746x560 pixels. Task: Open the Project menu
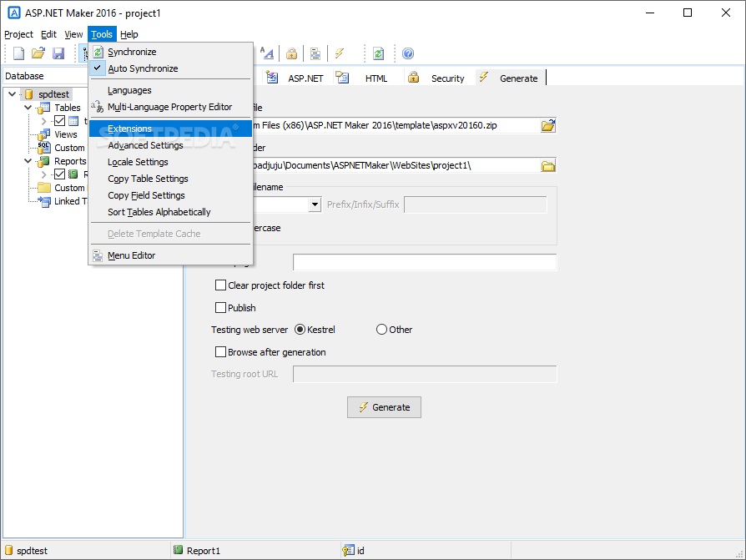(x=18, y=34)
